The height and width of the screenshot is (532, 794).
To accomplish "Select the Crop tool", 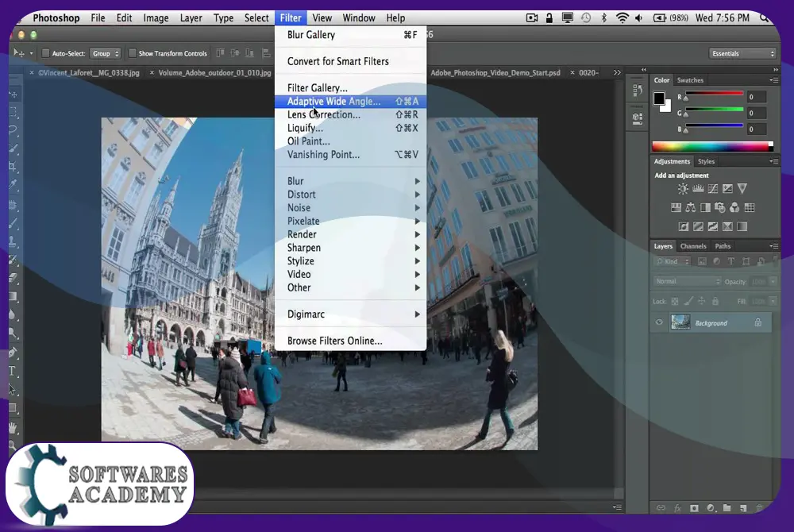I will click(x=13, y=167).
